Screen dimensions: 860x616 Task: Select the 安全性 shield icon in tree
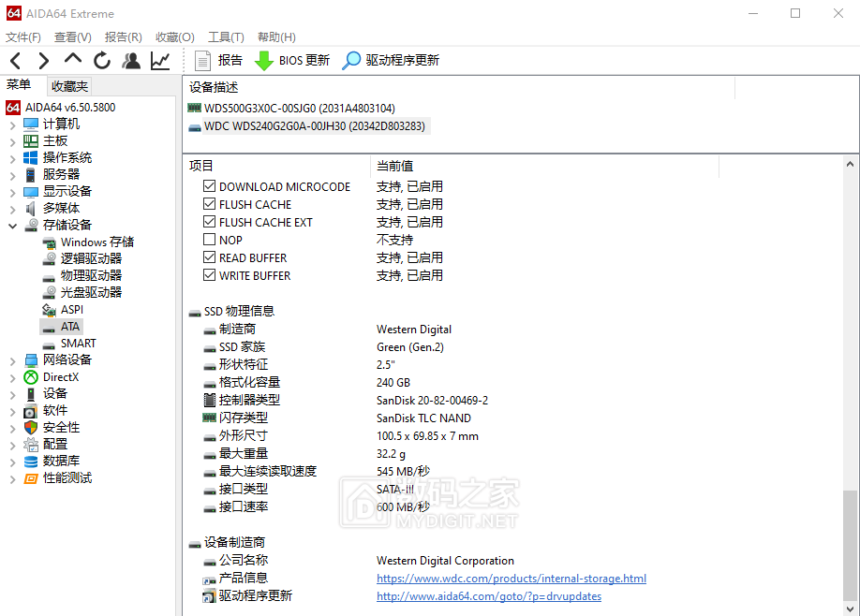[31, 428]
